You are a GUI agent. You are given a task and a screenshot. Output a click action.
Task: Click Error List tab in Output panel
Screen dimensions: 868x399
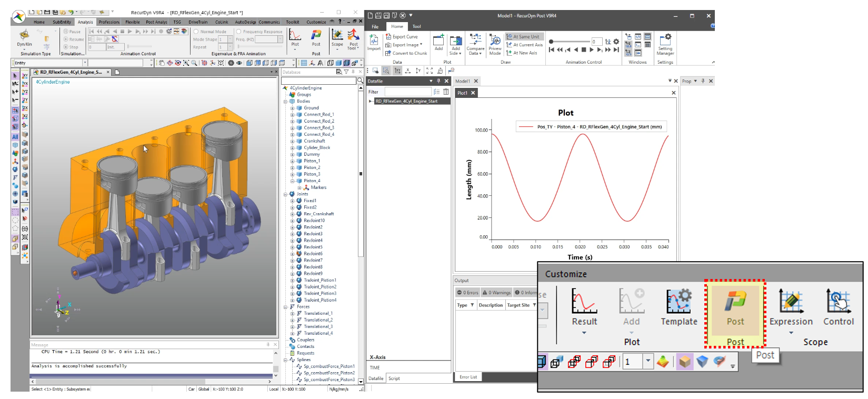coord(468,377)
